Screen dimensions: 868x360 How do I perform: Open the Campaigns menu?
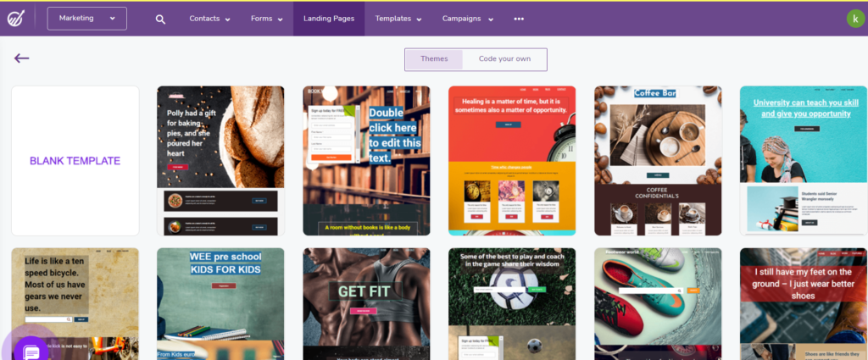[x=467, y=19]
